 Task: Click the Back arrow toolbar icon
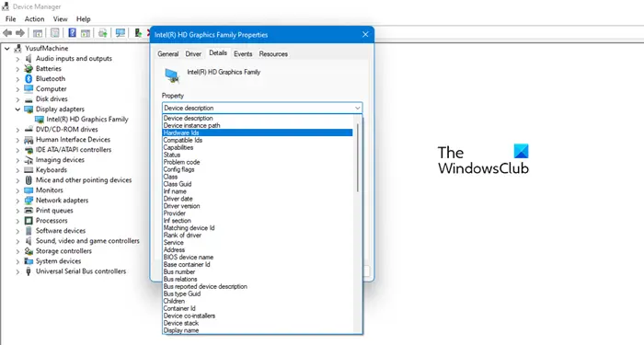click(7, 33)
